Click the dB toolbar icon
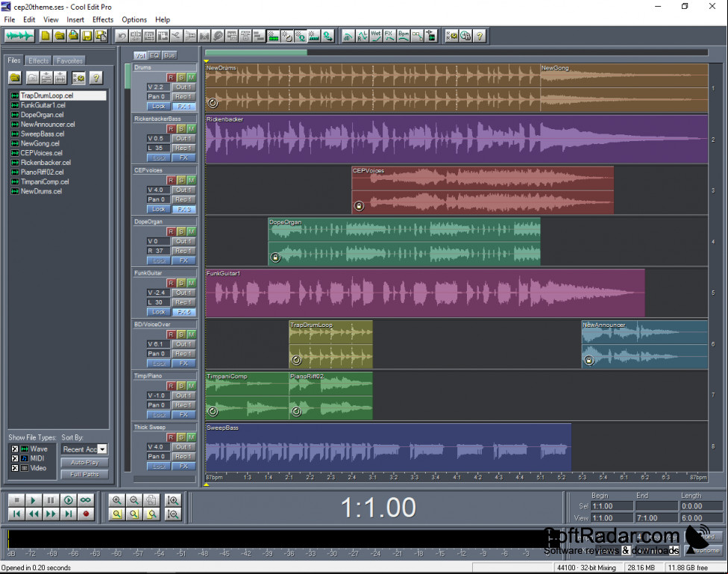This screenshot has width=728, height=574. (x=348, y=36)
